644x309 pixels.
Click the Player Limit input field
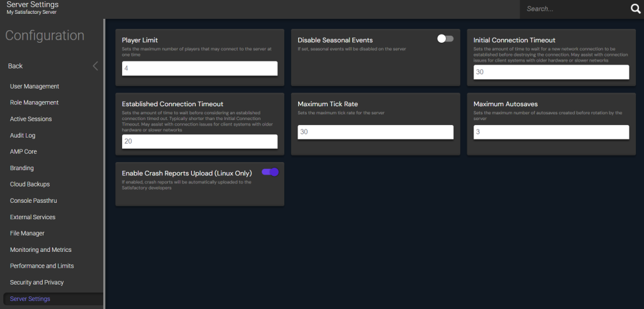(199, 68)
